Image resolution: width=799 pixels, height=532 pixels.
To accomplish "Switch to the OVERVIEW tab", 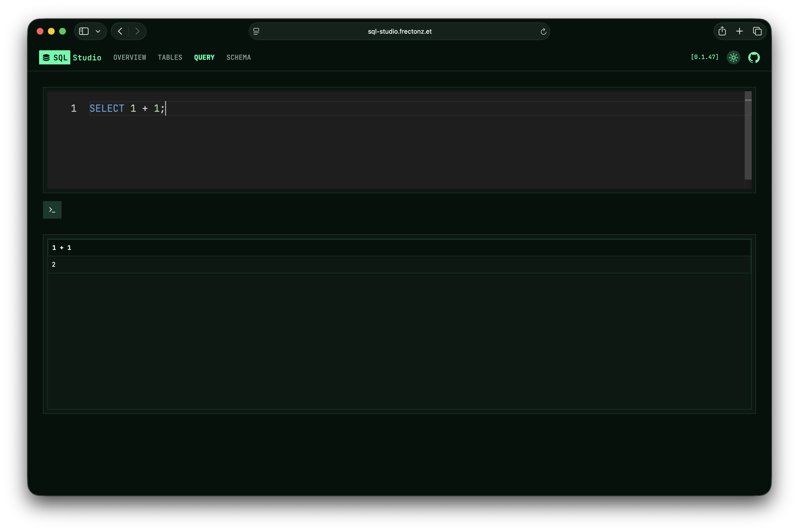I will [x=130, y=57].
